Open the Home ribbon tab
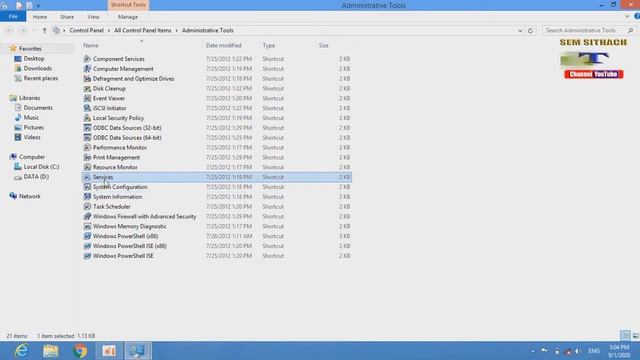Screen dimensions: 640x360 (x=40, y=17)
